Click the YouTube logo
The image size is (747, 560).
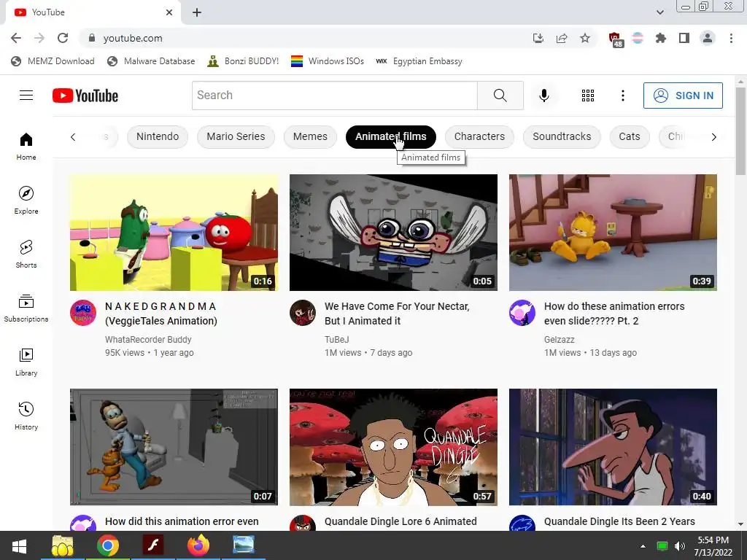tap(85, 96)
